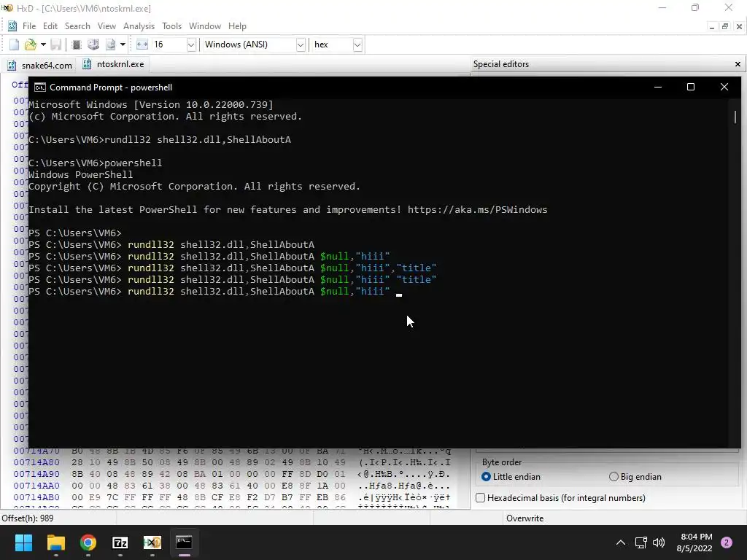Click the Overwrite mode status bar entry
The width and height of the screenshot is (747, 560).
click(x=525, y=518)
